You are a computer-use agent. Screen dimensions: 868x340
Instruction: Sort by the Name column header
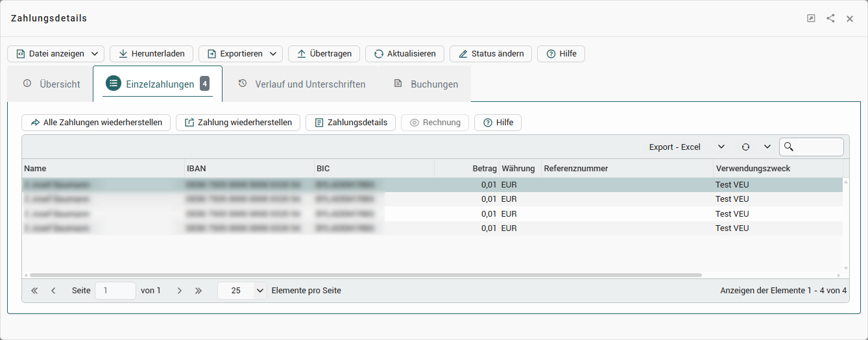(x=102, y=168)
